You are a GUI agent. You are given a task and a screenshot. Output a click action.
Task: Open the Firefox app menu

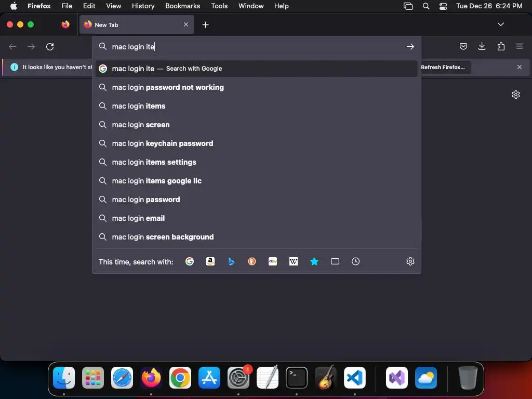pos(39,6)
